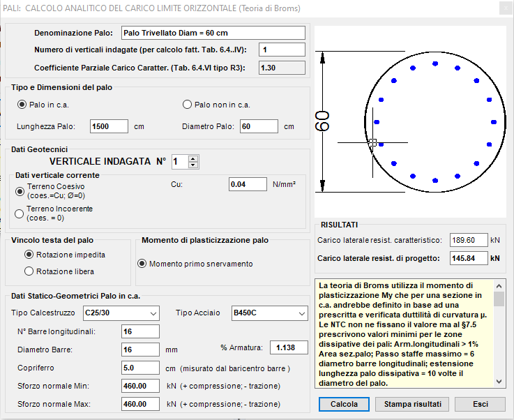Viewport: 514px width, 420px height.
Task: Increase Verticale Indagata number with up arrow
Action: pos(193,158)
